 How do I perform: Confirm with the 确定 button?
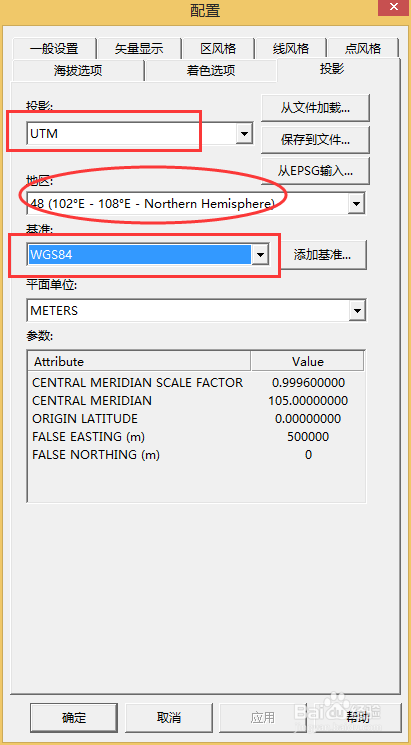pyautogui.click(x=74, y=717)
